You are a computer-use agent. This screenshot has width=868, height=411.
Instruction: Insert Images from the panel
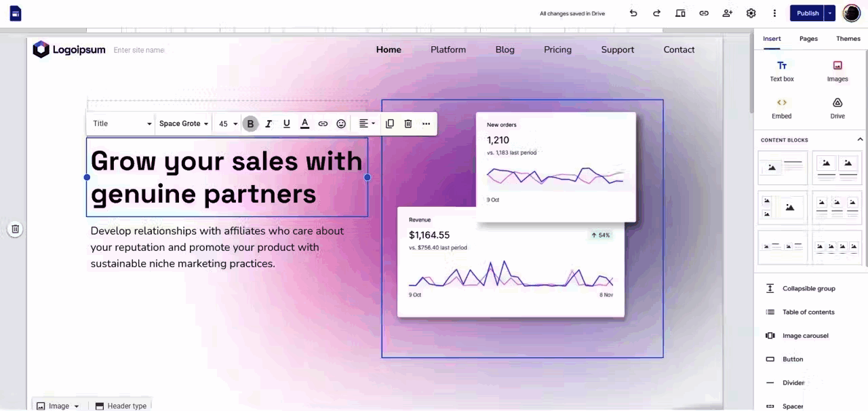tap(837, 71)
